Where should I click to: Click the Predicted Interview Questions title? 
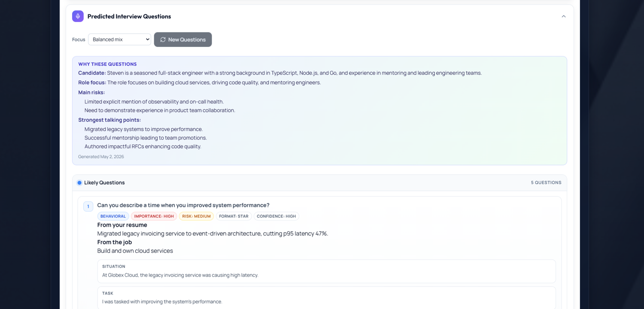(x=129, y=16)
